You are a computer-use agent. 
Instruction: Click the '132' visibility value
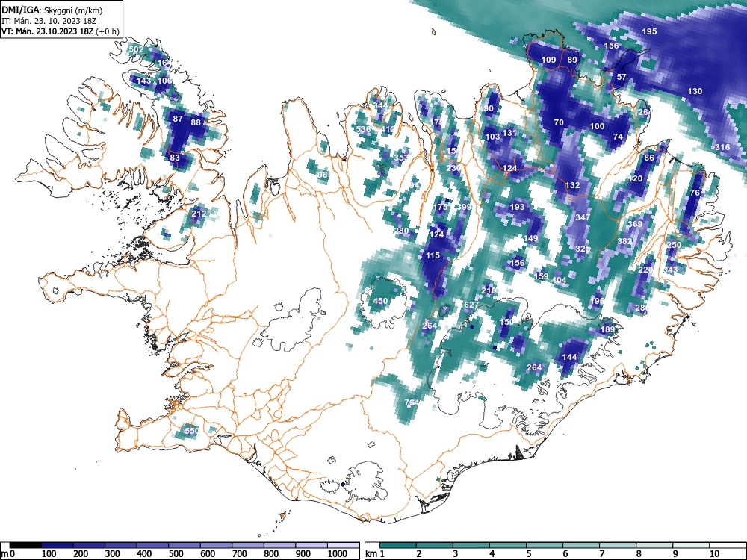coord(573,186)
